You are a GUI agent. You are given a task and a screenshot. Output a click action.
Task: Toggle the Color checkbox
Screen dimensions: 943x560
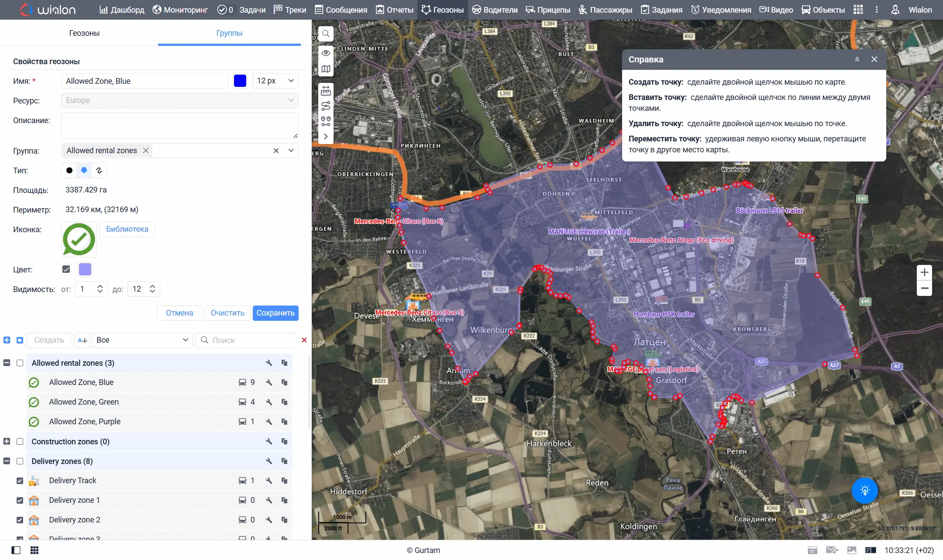[66, 269]
